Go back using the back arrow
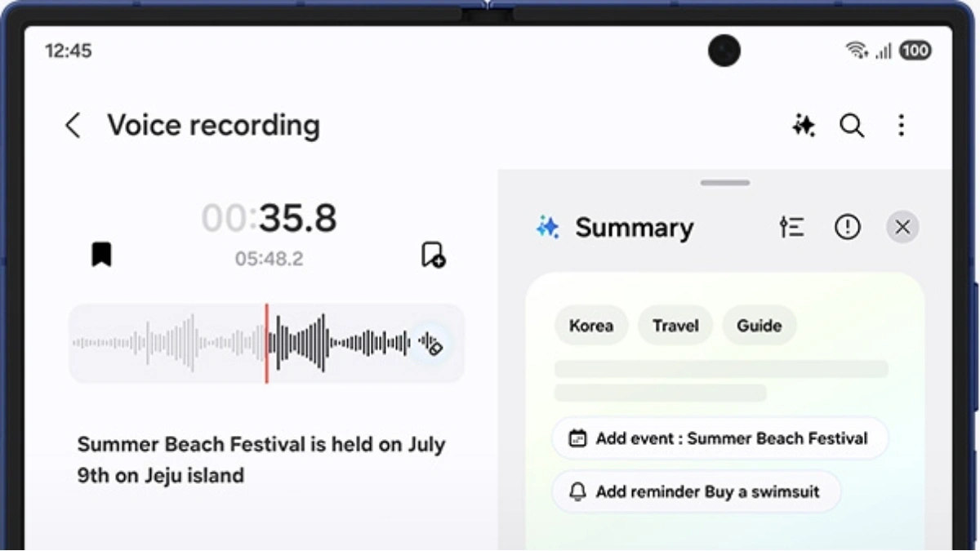Image resolution: width=980 pixels, height=551 pixels. click(73, 126)
